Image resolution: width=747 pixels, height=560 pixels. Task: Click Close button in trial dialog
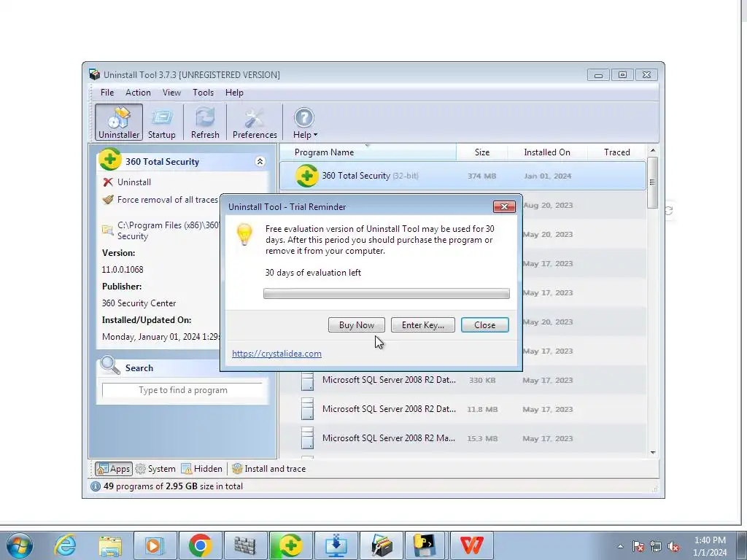[484, 324]
